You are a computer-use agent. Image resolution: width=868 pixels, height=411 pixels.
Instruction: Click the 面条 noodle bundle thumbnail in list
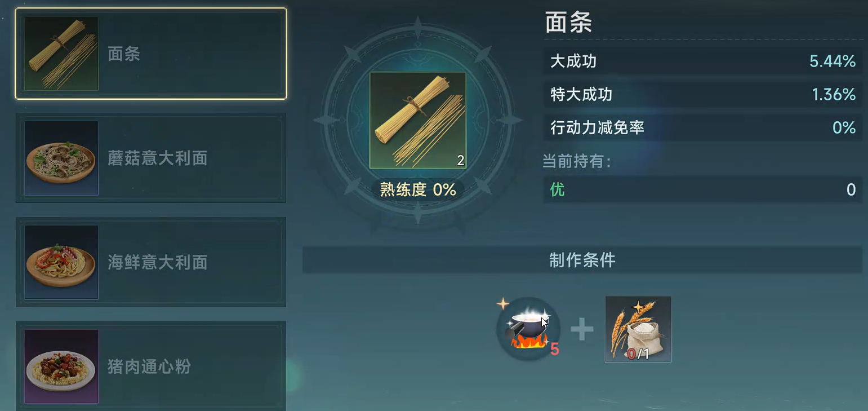(x=61, y=54)
